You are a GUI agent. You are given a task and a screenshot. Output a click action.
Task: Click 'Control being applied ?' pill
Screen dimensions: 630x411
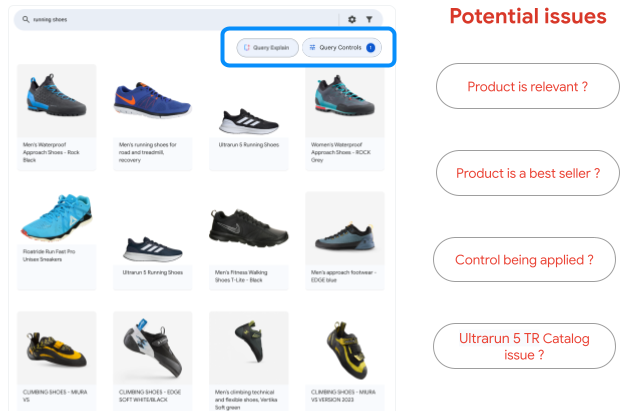(x=524, y=260)
